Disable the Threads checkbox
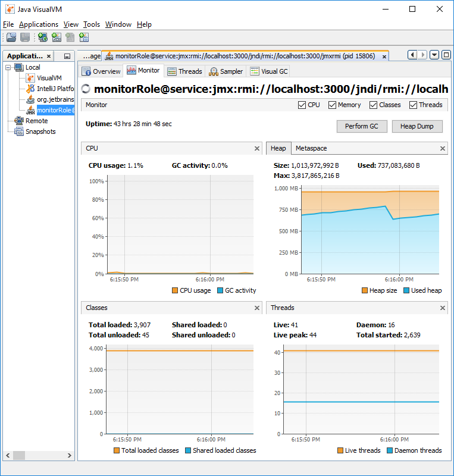Screen dimensions: 454x476 (413, 105)
